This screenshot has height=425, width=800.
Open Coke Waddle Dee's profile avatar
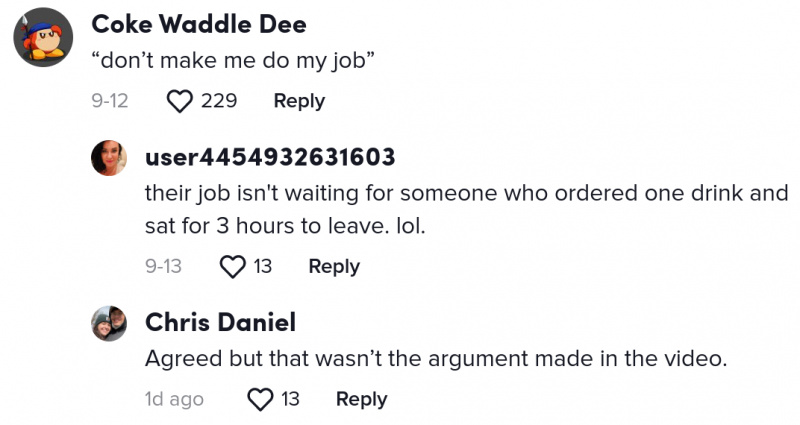(x=43, y=37)
